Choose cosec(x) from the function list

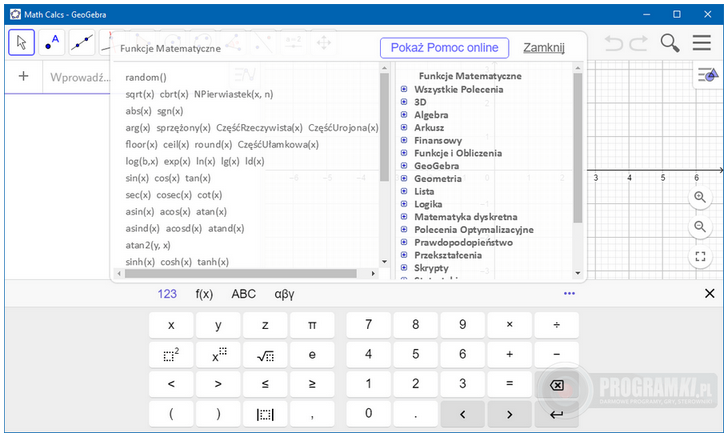[x=174, y=195]
